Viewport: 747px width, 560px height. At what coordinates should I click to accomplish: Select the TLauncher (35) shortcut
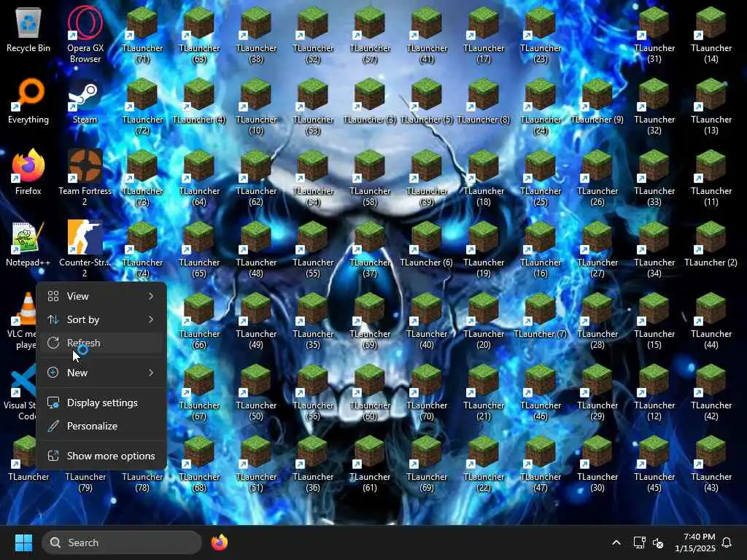pos(312,321)
